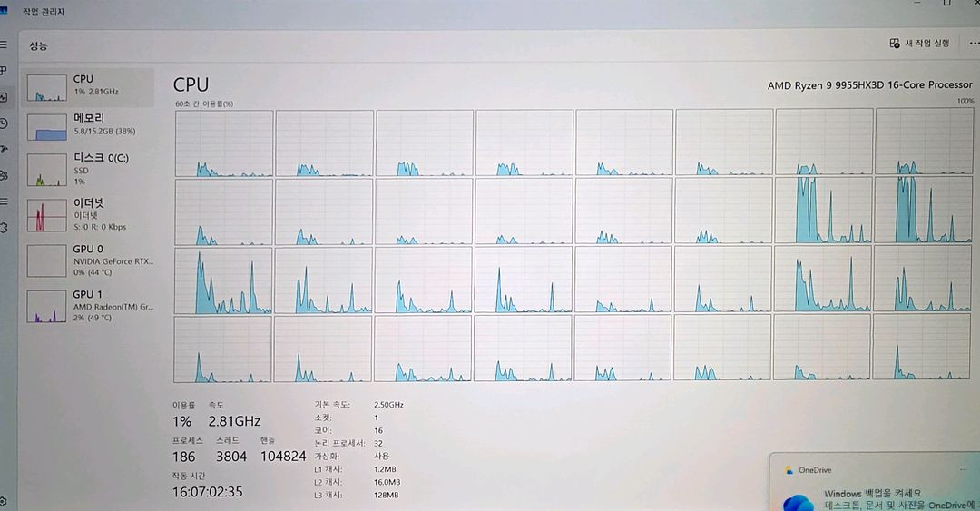Go to the Processes page icon

[4, 71]
